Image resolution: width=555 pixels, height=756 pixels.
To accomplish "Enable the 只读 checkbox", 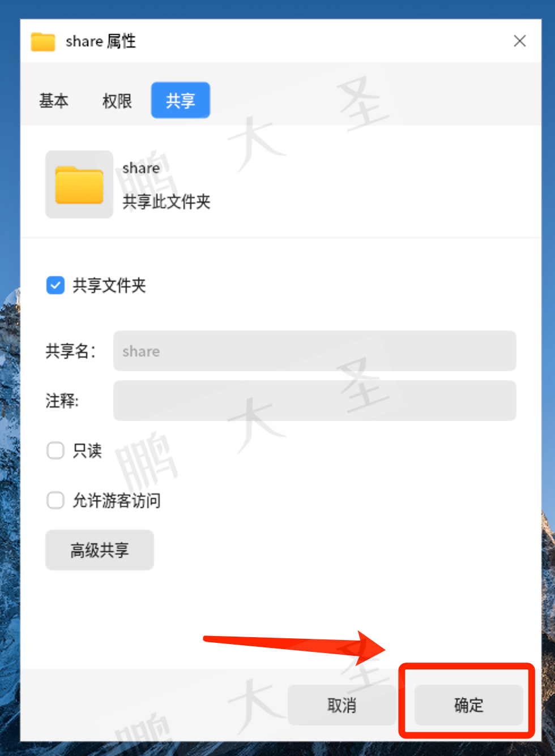I will coord(55,450).
